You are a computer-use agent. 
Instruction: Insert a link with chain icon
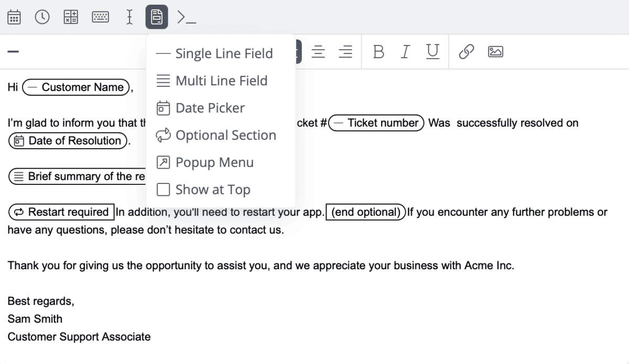466,51
